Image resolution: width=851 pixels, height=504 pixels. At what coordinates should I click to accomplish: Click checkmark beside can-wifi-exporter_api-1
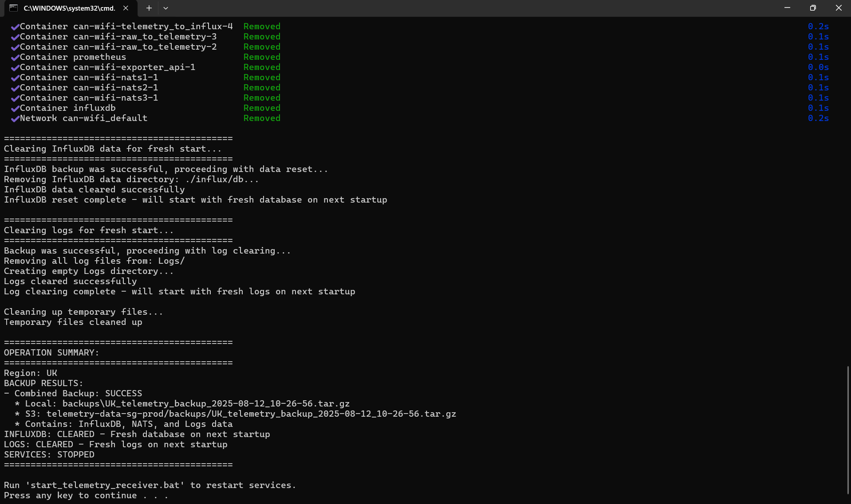[15, 67]
